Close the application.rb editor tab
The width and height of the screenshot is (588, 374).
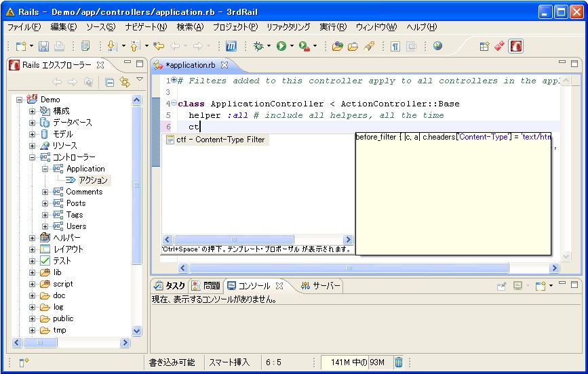point(224,65)
